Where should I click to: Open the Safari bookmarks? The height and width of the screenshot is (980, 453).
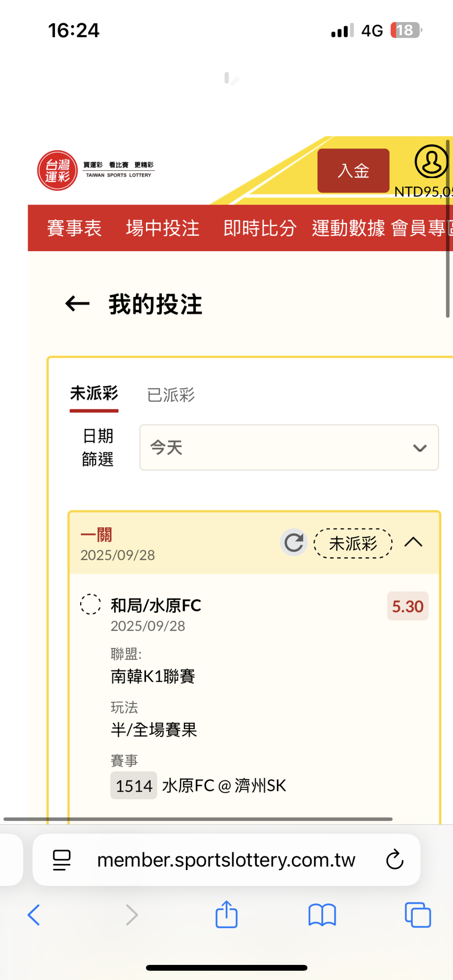click(322, 915)
